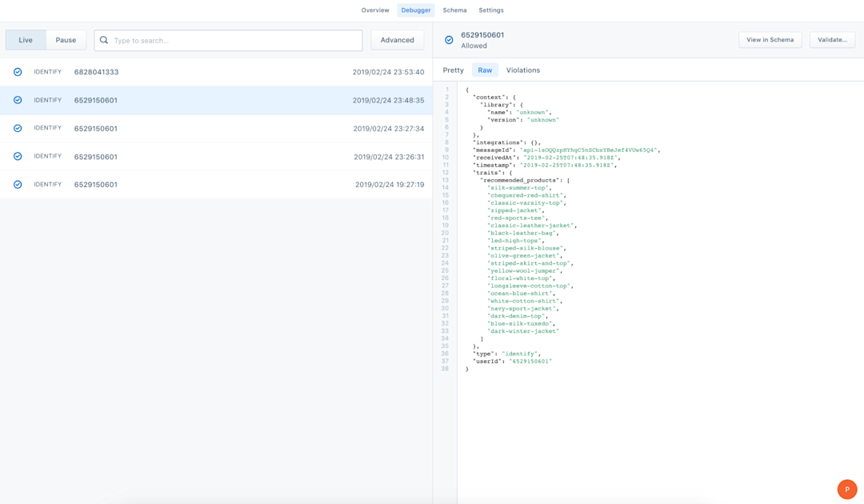The height and width of the screenshot is (504, 864).
Task: Click the View in Schema button
Action: click(770, 40)
